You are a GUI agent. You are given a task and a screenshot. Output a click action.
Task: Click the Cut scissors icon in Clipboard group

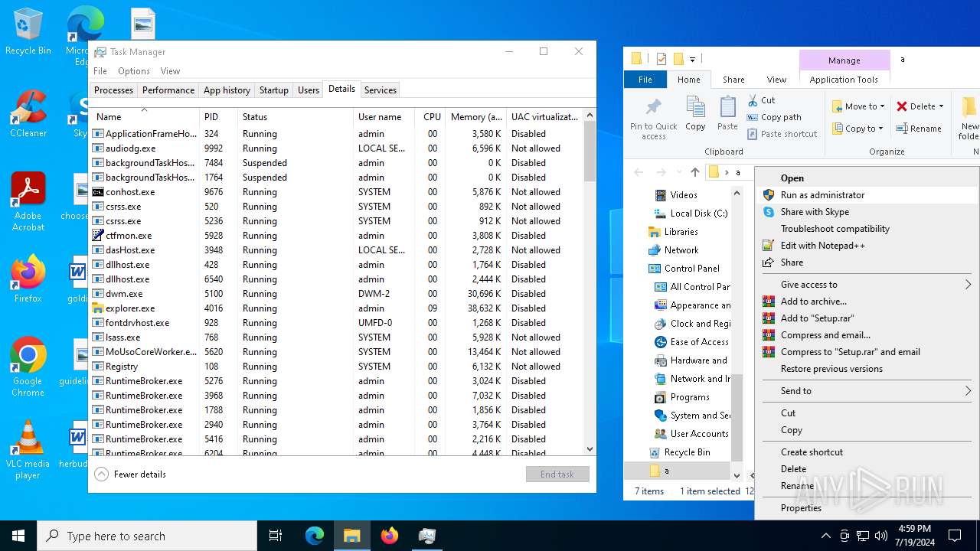(x=752, y=99)
